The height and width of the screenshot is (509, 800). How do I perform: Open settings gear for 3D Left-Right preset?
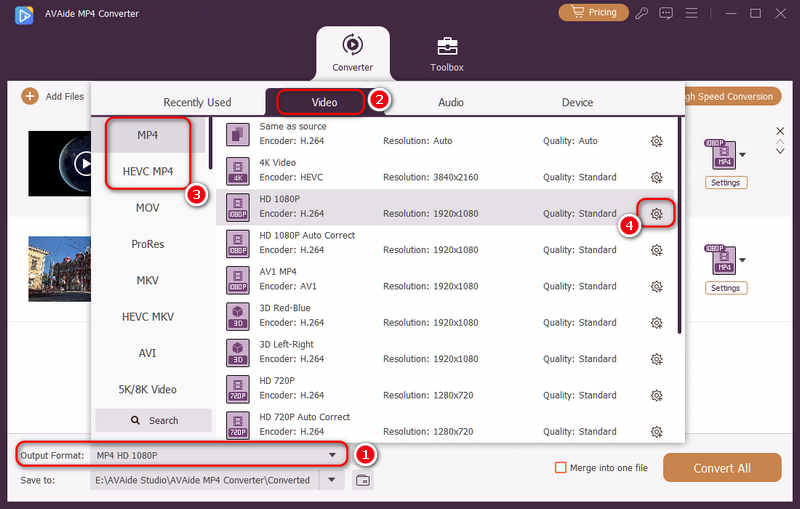pos(657,359)
